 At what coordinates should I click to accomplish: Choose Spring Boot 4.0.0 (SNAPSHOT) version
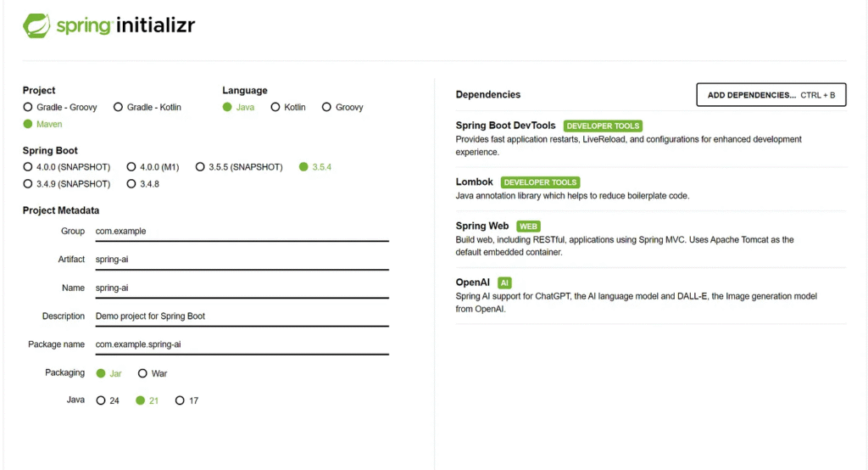pyautogui.click(x=28, y=167)
